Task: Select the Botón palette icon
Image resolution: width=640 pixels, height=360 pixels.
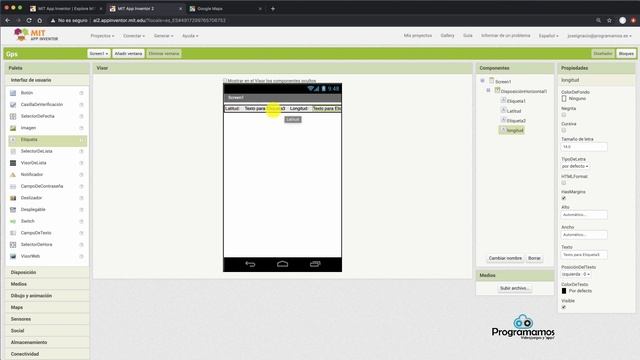Action: click(x=13, y=93)
